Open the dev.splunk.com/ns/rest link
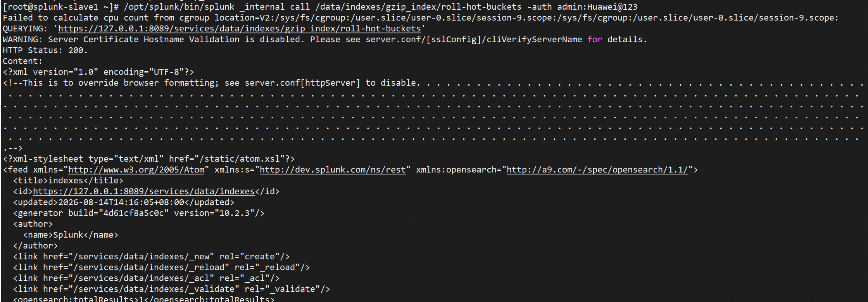The height and width of the screenshot is (302, 868). point(333,170)
